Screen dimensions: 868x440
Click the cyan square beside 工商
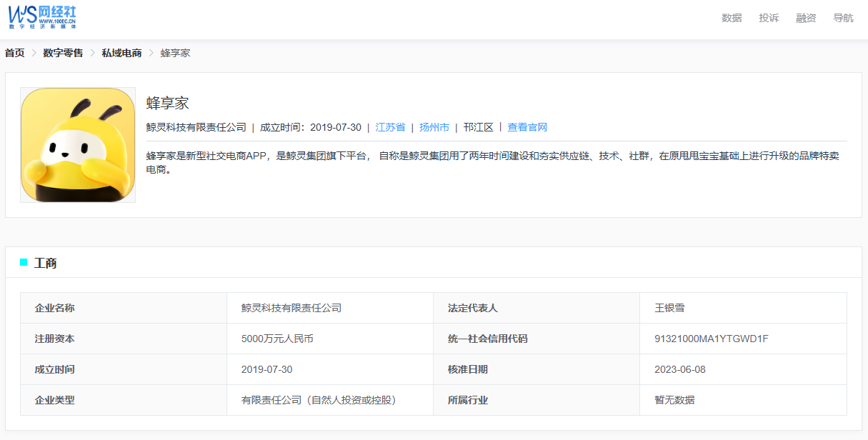24,263
